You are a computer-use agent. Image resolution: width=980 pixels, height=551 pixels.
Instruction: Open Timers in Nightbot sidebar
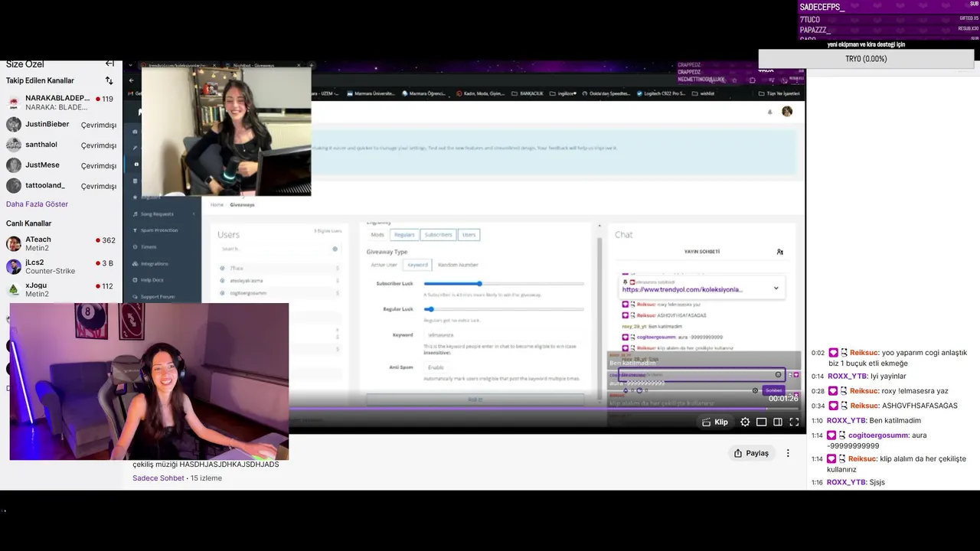(x=149, y=246)
